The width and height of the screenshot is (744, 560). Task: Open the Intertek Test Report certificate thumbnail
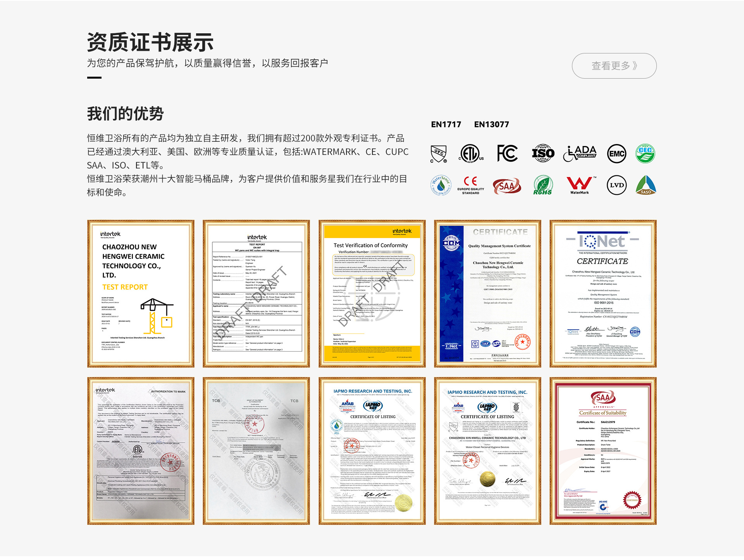pyautogui.click(x=141, y=294)
